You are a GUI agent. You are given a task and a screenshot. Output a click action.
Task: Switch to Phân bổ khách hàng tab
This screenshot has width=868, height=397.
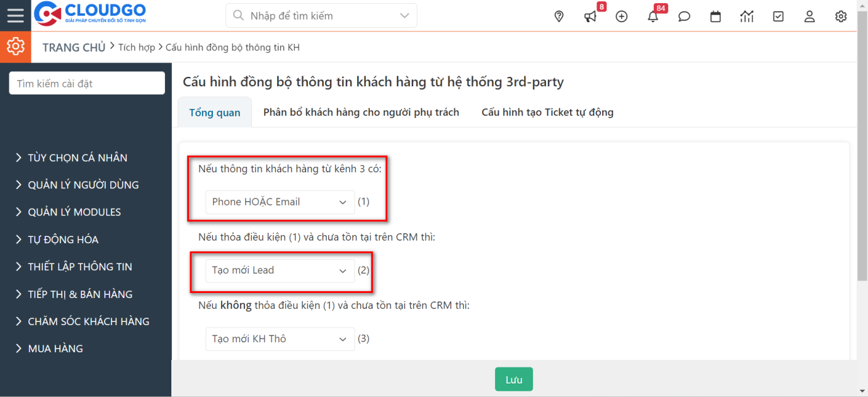coord(361,112)
